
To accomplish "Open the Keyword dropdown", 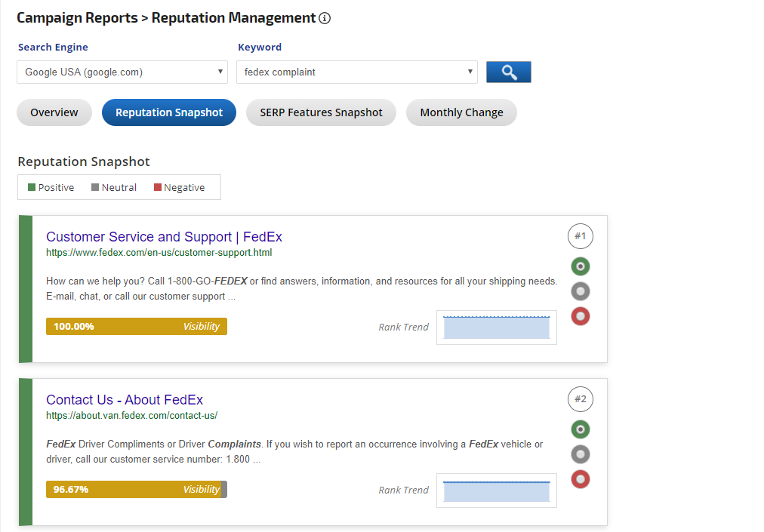I will [x=356, y=72].
